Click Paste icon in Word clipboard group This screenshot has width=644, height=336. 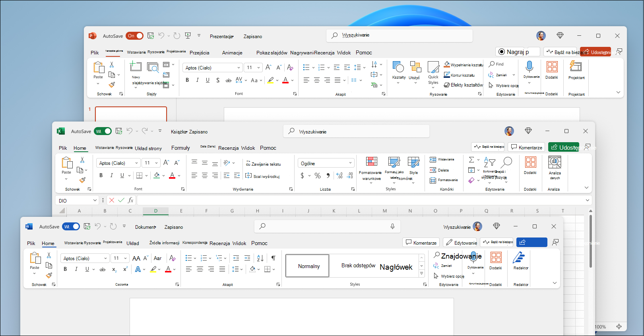(x=35, y=258)
